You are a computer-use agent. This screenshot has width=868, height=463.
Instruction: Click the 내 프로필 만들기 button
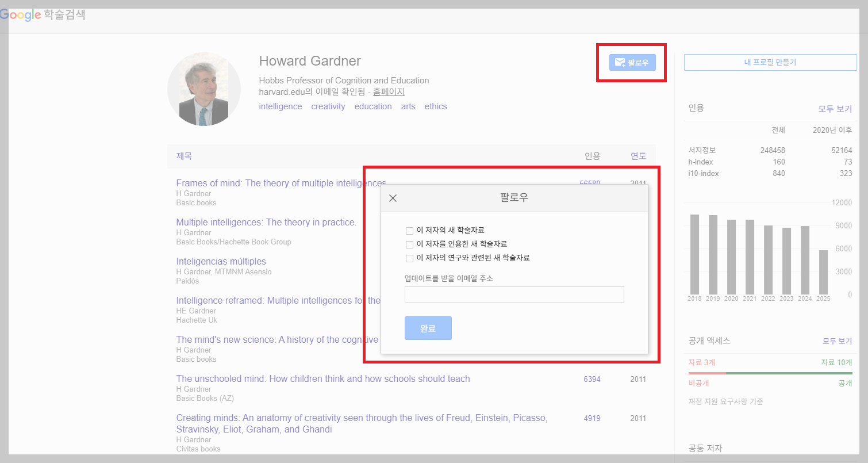(770, 62)
